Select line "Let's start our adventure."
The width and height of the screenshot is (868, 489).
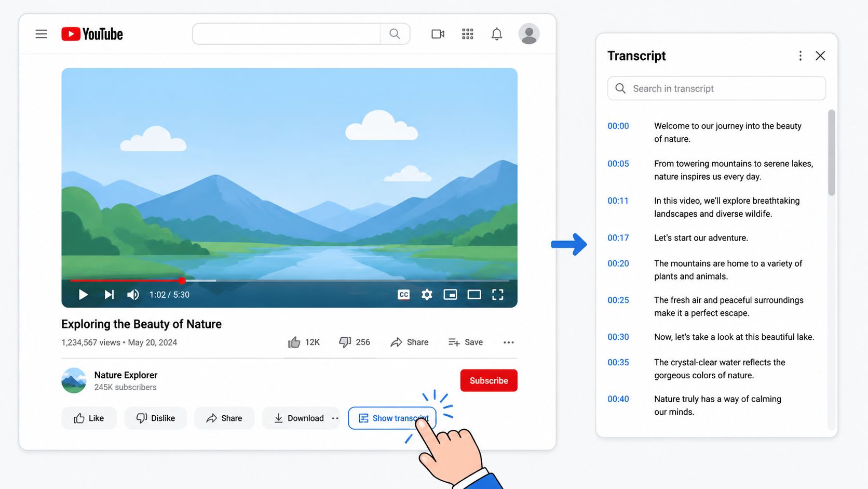701,238
